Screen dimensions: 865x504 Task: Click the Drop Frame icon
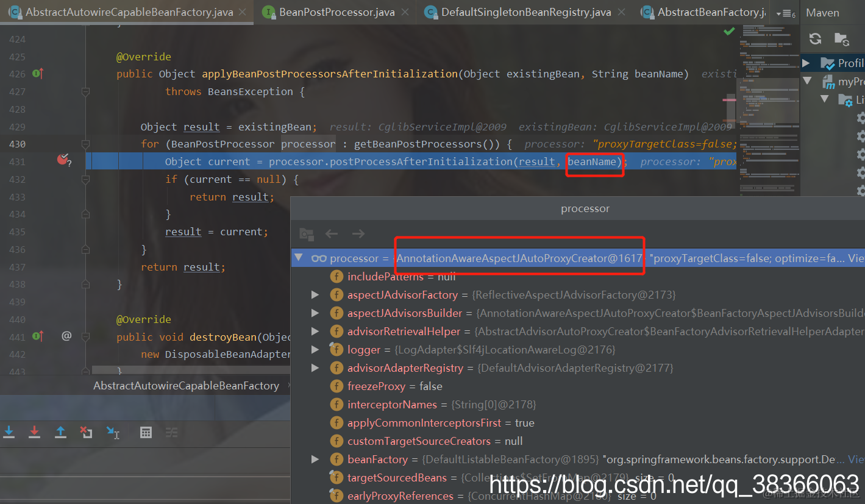point(86,432)
